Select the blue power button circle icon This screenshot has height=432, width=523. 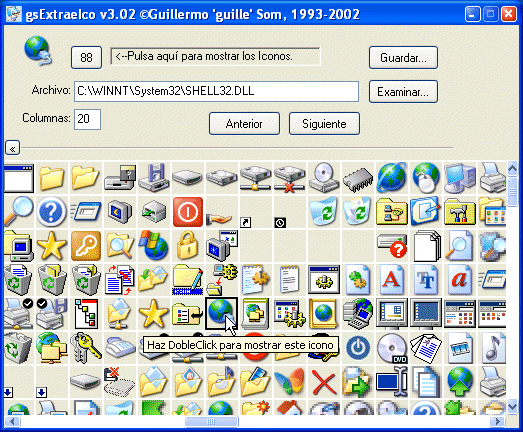point(358,348)
